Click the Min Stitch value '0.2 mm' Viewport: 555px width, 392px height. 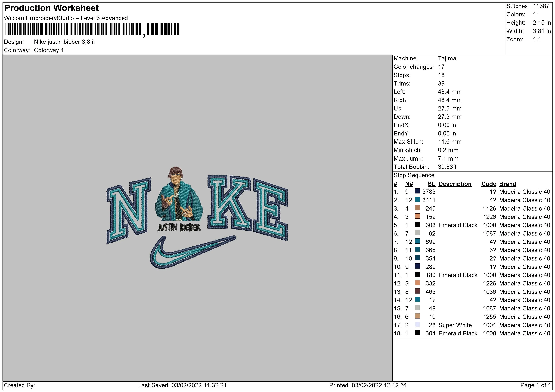click(x=448, y=150)
